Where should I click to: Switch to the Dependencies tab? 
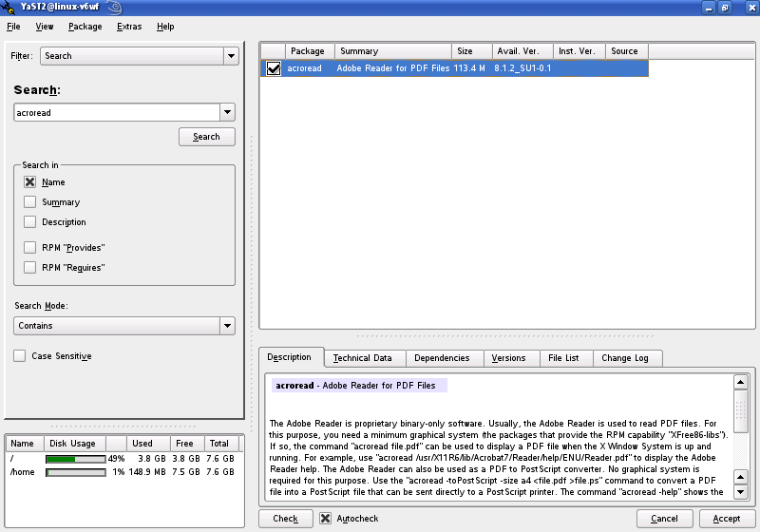pyautogui.click(x=445, y=358)
